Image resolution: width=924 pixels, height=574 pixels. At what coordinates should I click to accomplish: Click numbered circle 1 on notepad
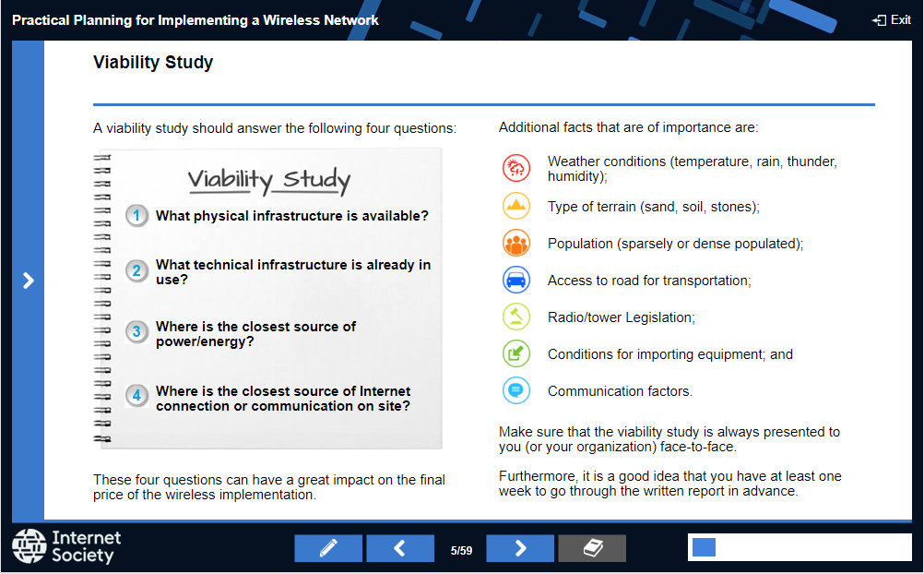pyautogui.click(x=136, y=215)
